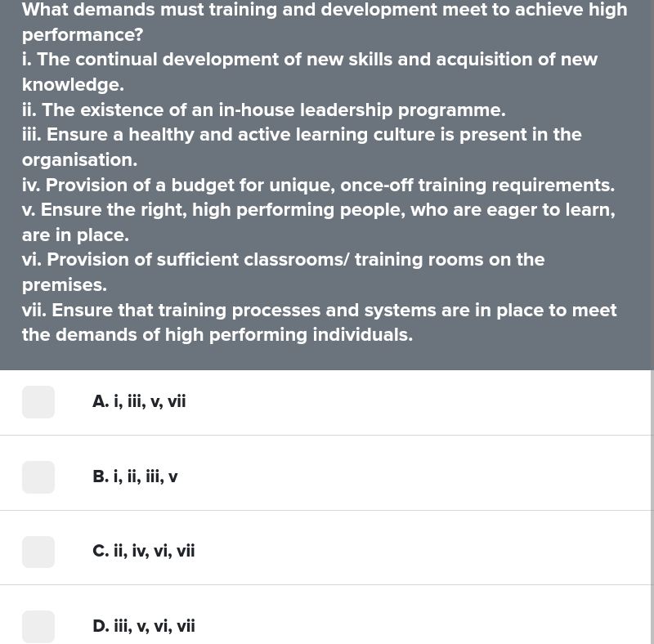Click the answer row labeled D
Screen dimensions: 654x644
click(x=327, y=626)
